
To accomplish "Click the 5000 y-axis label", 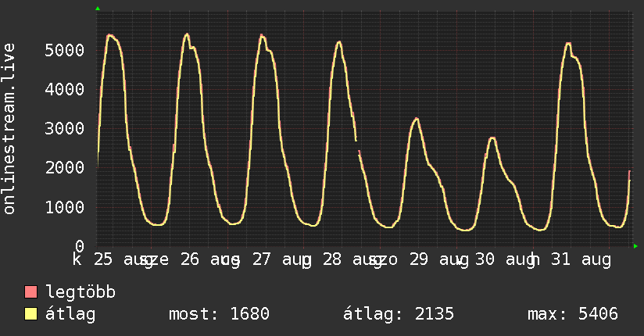I will tap(65, 50).
